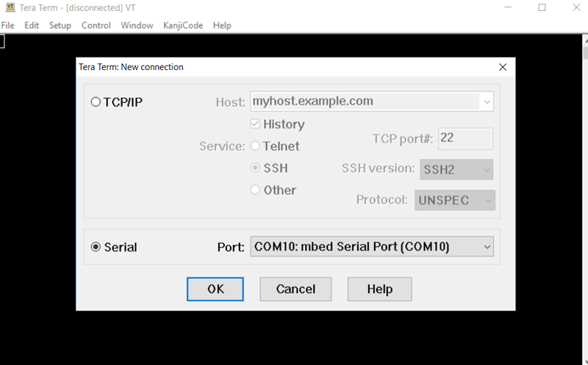Select the Serial connection radio button
Screen dimensions: 588x365
click(96, 247)
